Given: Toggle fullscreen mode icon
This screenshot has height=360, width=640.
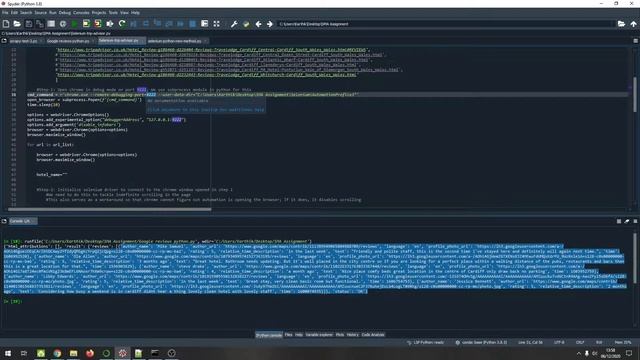Looking at the screenshot, I should (x=216, y=24).
